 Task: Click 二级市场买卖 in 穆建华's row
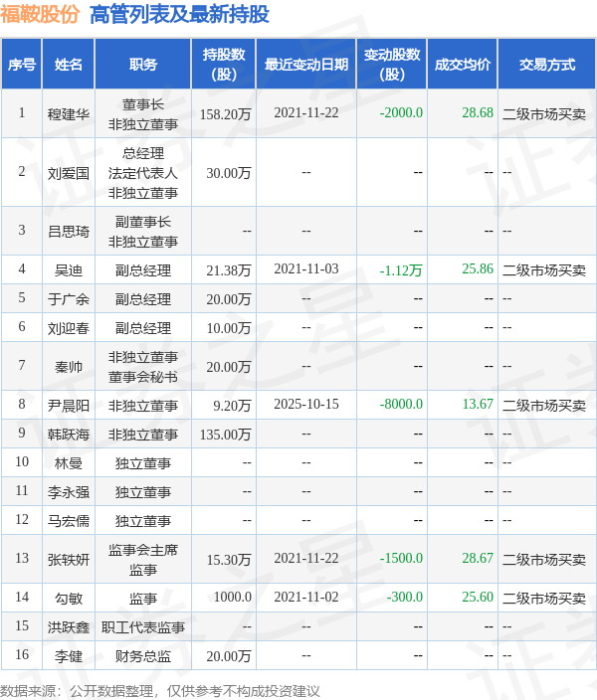[x=544, y=114]
